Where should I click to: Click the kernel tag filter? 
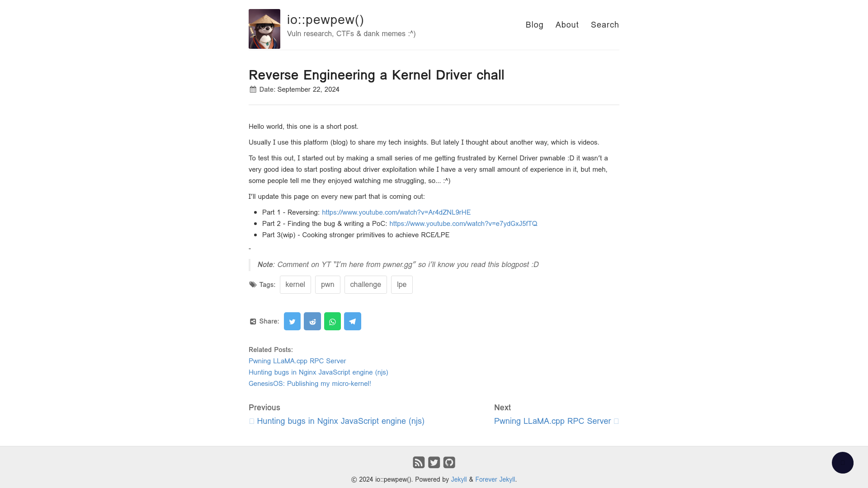294,284
